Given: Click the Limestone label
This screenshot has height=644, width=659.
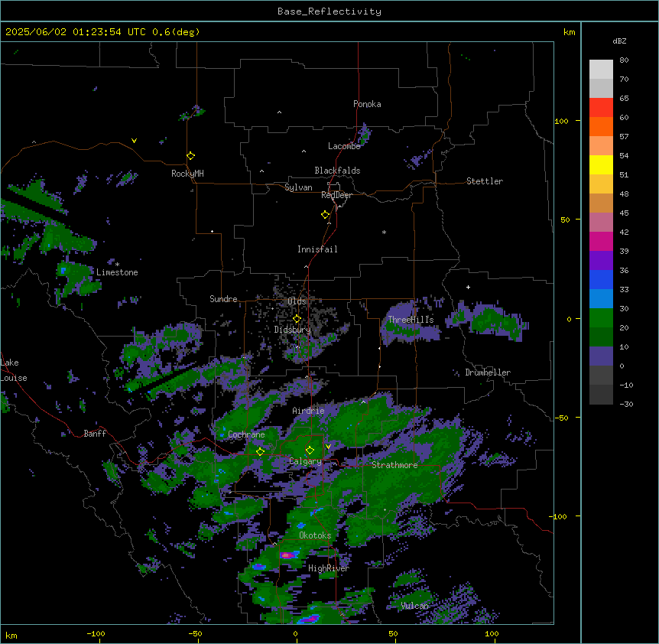Looking at the screenshot, I should click(117, 272).
